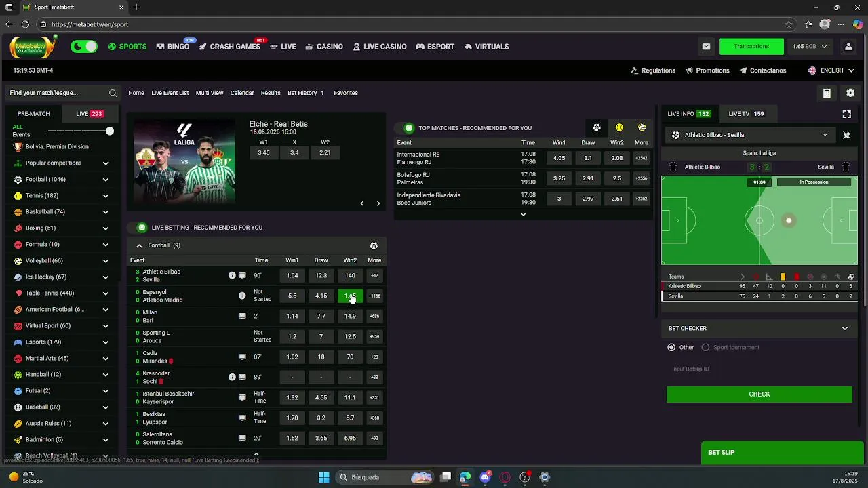This screenshot has width=868, height=488.
Task: Select the Sport tournament radio button
Action: 705,347
